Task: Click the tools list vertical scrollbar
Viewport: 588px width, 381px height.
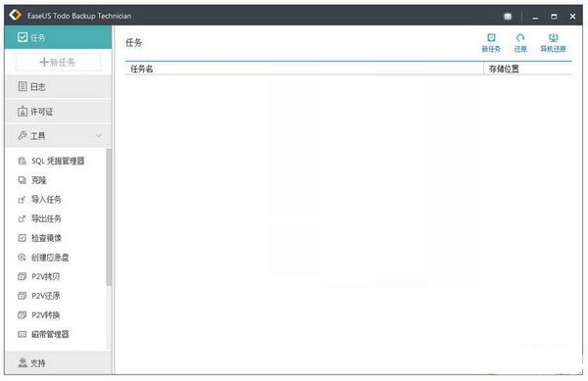Action: coord(109,217)
